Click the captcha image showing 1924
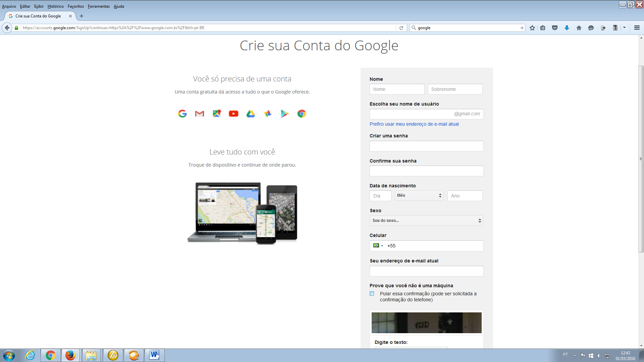This screenshot has width=644, height=362. click(x=426, y=323)
